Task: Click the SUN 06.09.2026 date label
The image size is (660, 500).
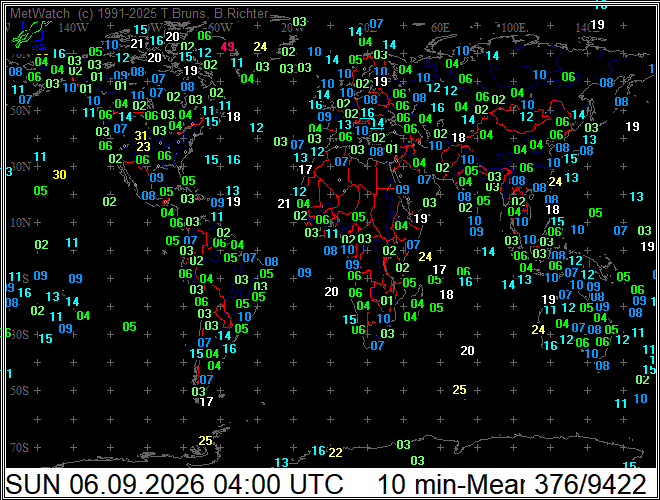Action: point(105,484)
